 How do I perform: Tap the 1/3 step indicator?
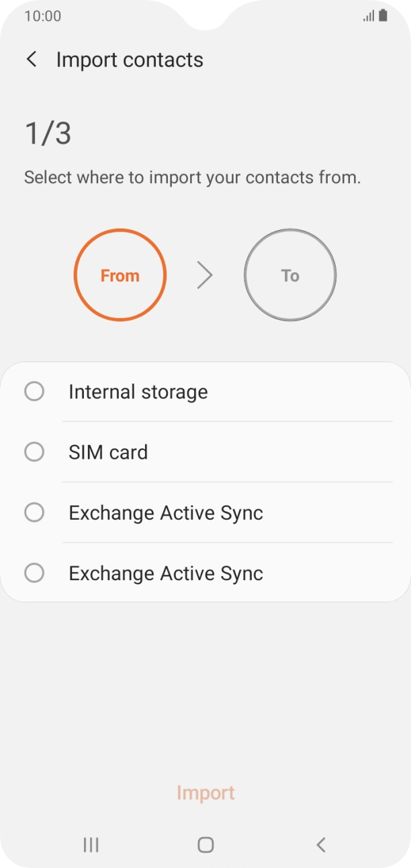48,133
